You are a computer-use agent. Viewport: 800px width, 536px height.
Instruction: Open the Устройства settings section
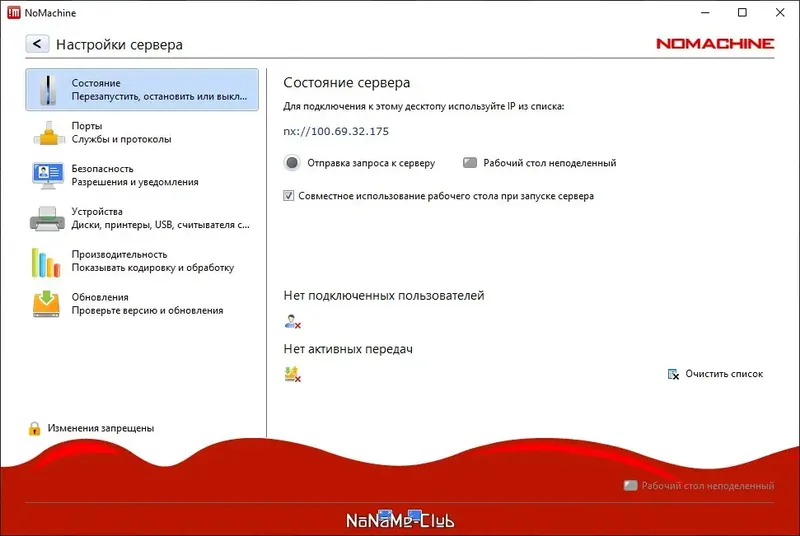pyautogui.click(x=142, y=218)
